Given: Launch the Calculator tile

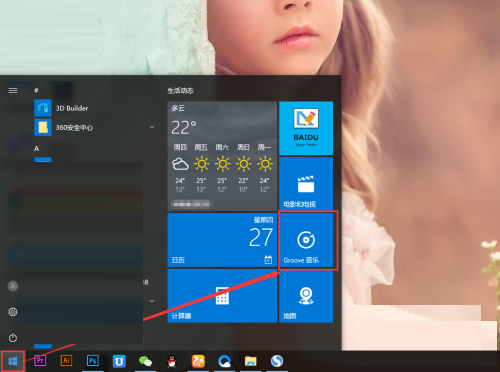Looking at the screenshot, I should 222,296.
